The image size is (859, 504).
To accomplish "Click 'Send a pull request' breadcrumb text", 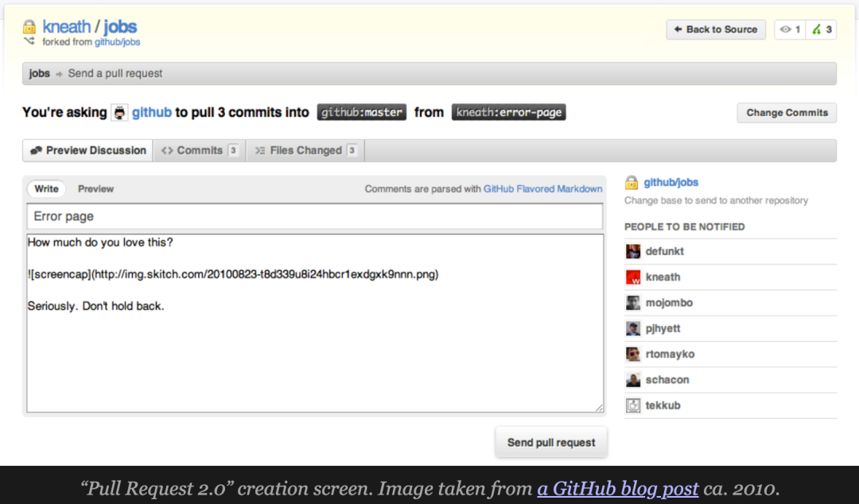I will (115, 73).
